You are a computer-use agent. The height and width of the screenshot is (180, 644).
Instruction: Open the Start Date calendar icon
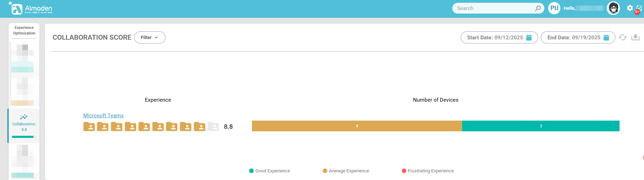[529, 38]
